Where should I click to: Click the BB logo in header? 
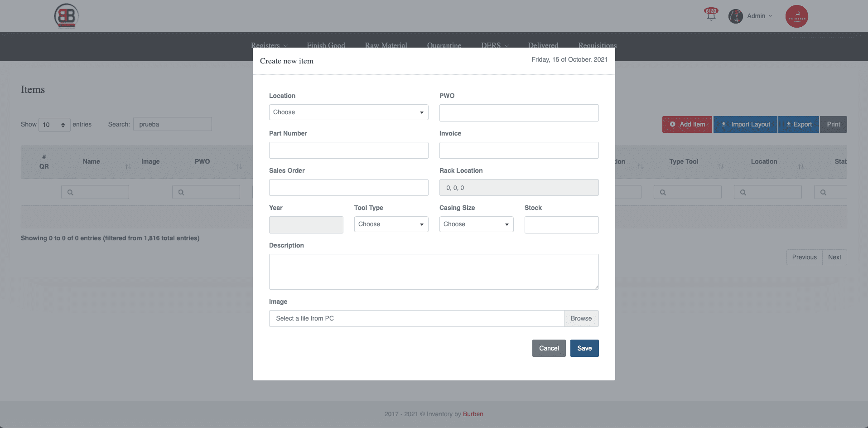(66, 16)
